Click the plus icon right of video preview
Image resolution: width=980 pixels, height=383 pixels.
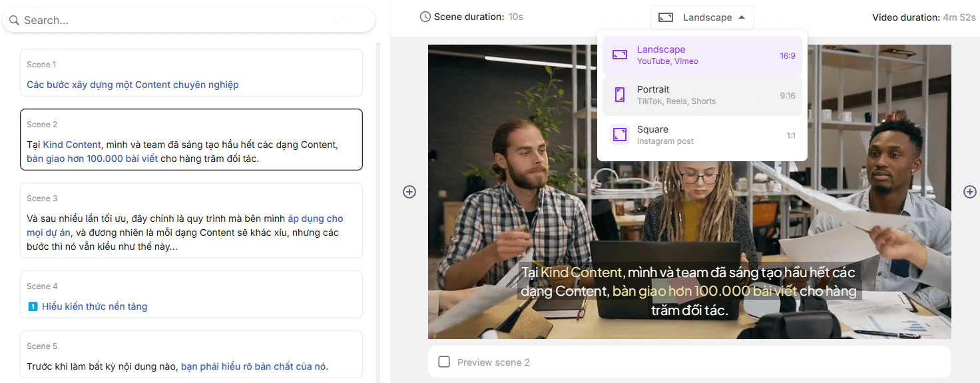[970, 192]
